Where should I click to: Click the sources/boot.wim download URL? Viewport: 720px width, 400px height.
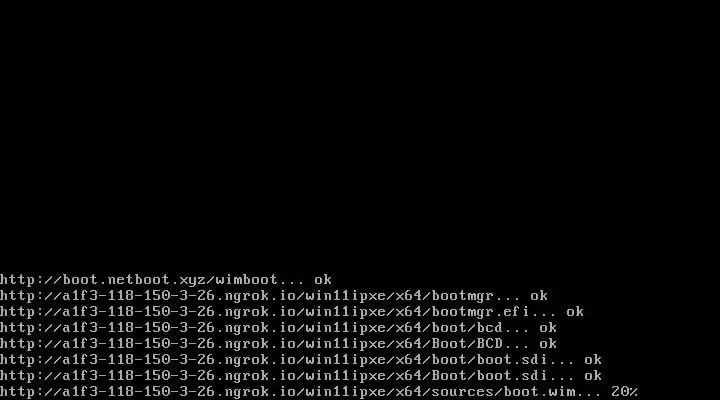coord(287,392)
